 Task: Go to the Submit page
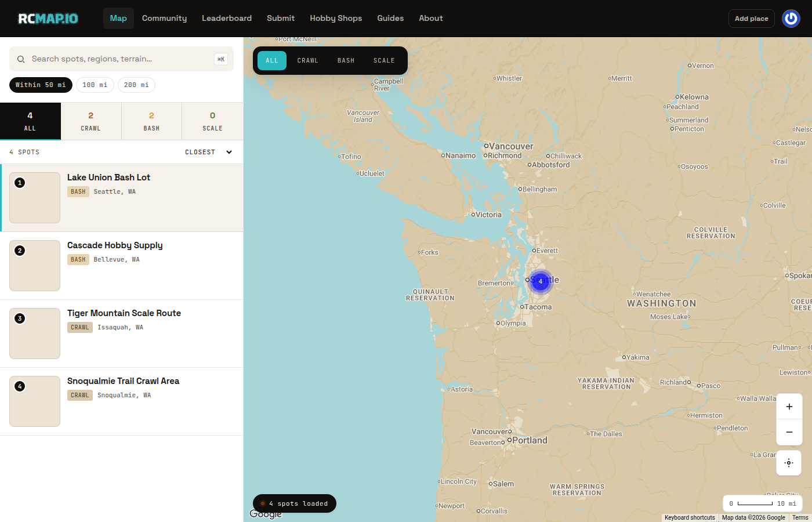pyautogui.click(x=281, y=19)
